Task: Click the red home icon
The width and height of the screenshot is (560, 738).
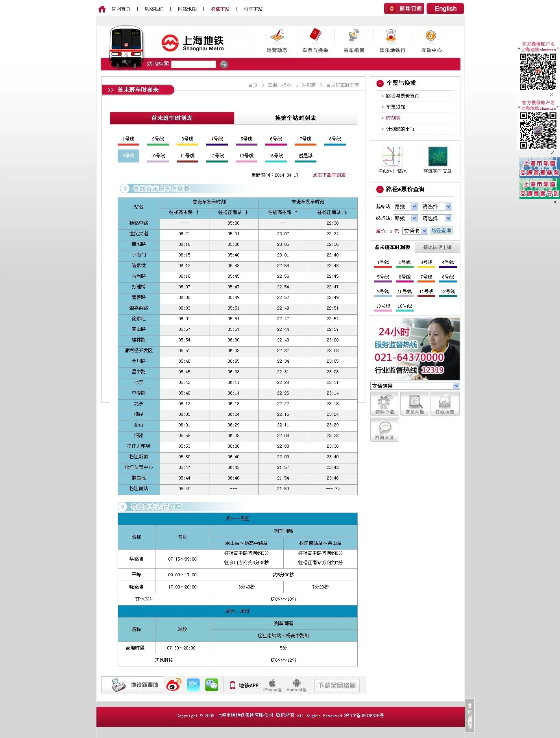Action: [x=102, y=9]
